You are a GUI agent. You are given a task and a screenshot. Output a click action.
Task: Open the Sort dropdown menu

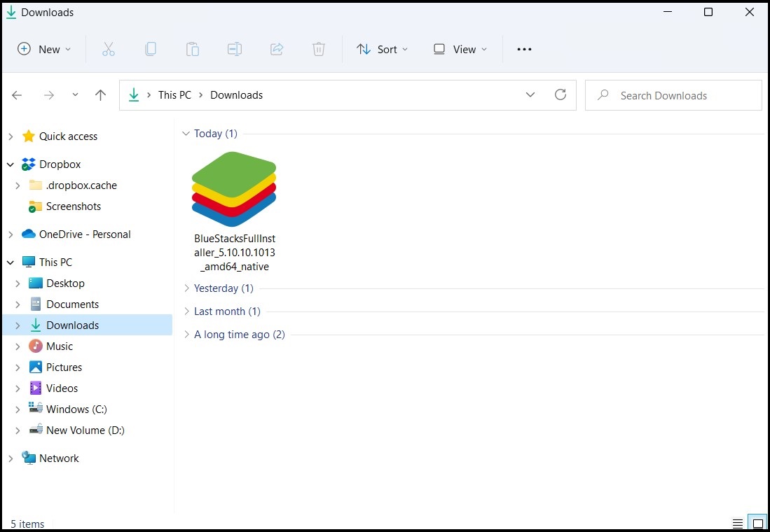(x=382, y=49)
